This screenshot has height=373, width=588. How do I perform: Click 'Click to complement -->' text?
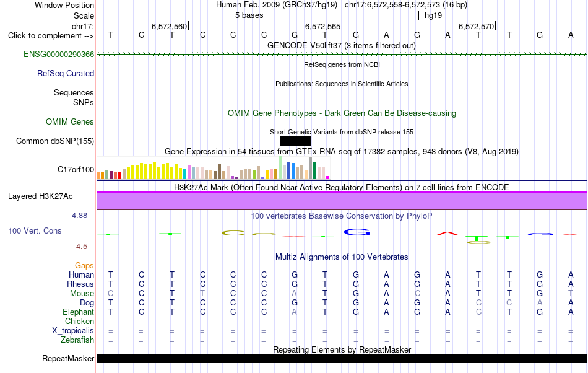pyautogui.click(x=51, y=36)
